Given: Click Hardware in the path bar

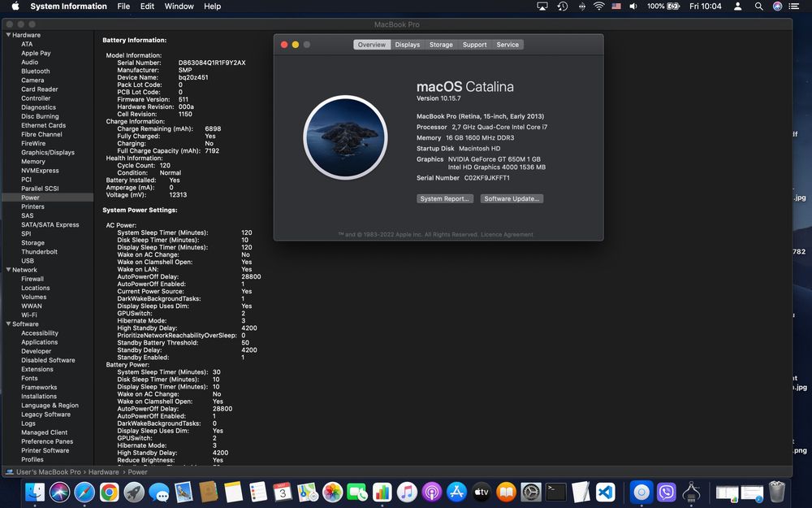Looking at the screenshot, I should [x=104, y=471].
